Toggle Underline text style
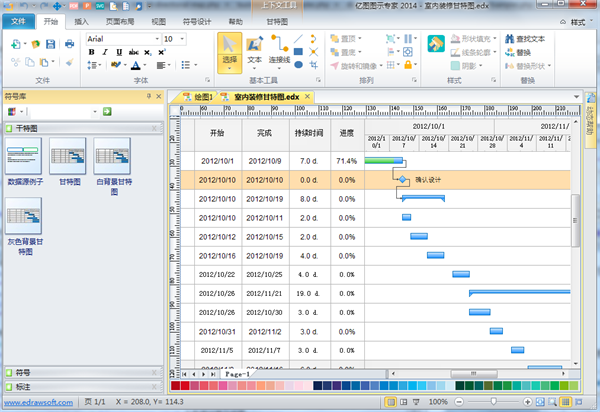This screenshot has width=600, height=412. [x=117, y=52]
